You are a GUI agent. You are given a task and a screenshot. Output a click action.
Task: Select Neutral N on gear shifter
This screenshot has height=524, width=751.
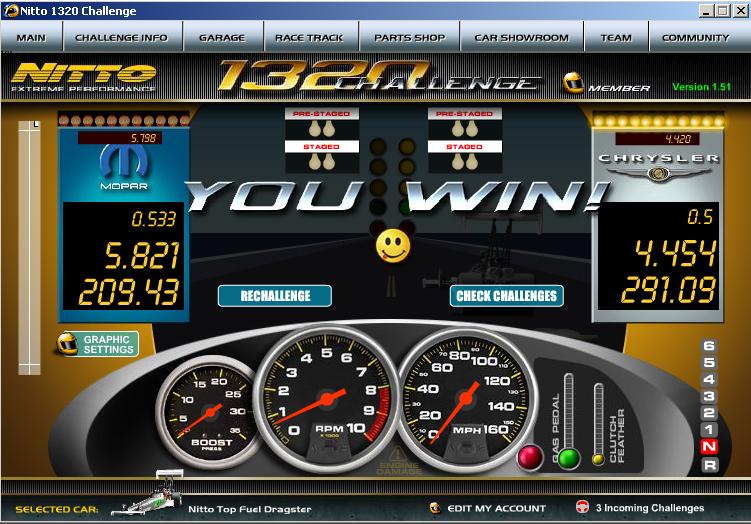(x=709, y=447)
